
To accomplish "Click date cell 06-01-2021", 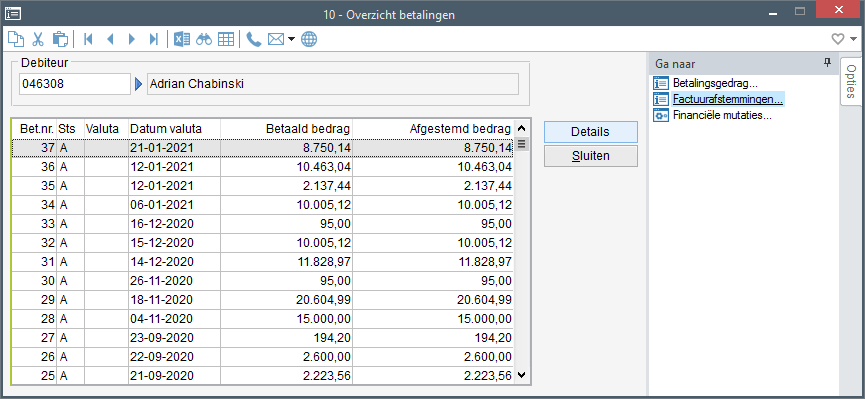I will [174, 205].
